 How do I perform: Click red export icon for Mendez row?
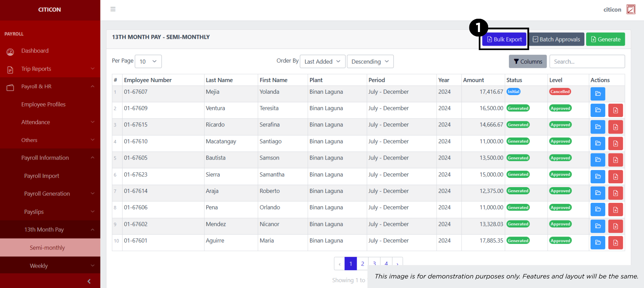click(x=615, y=226)
